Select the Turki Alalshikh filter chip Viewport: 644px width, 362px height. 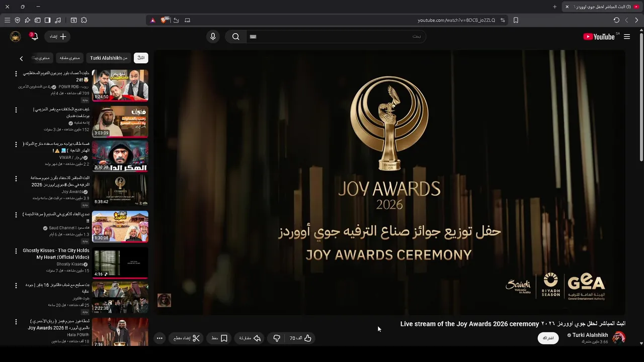click(109, 58)
